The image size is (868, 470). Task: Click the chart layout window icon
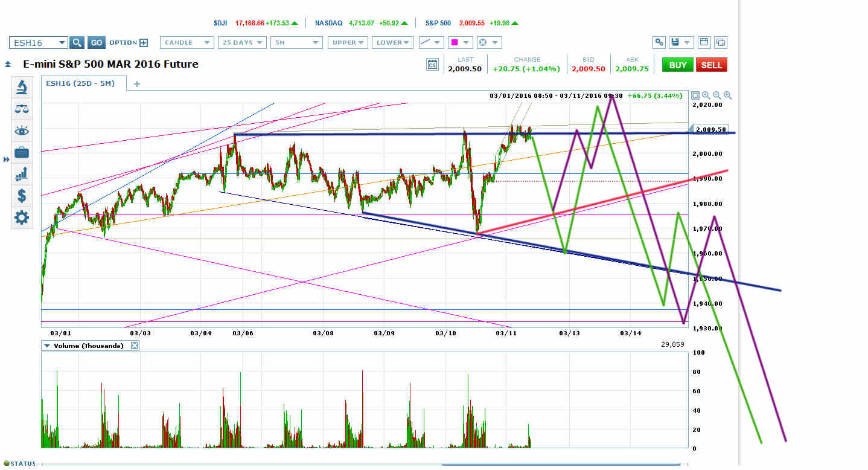click(x=704, y=42)
